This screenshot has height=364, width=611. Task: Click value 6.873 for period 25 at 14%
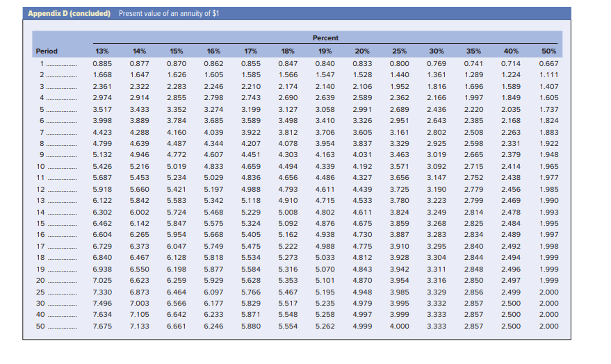click(139, 292)
